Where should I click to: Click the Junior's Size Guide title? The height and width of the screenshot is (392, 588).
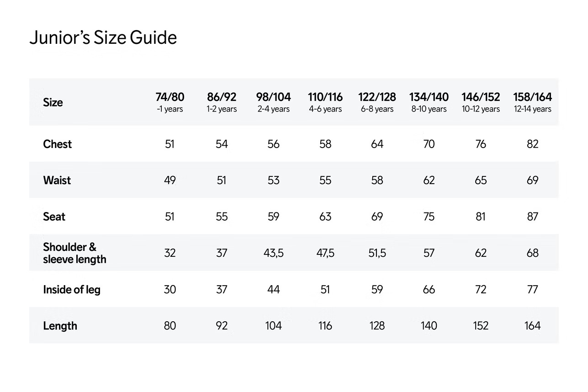tap(103, 37)
